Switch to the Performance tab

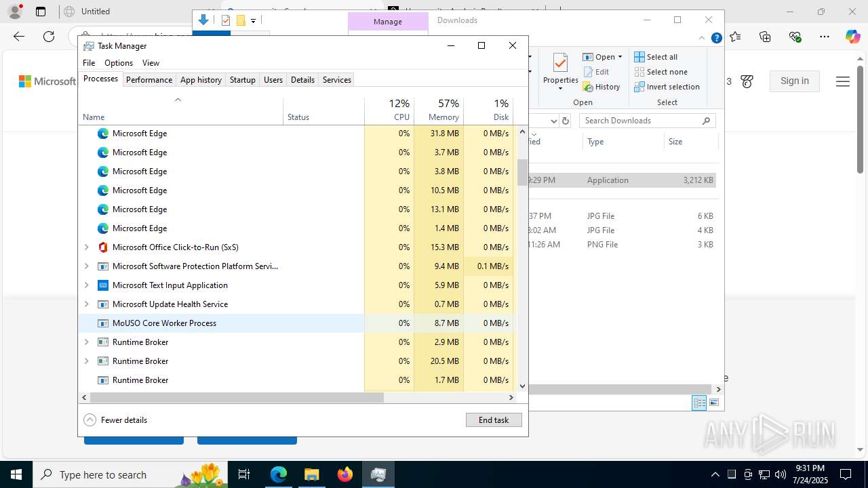pos(149,80)
